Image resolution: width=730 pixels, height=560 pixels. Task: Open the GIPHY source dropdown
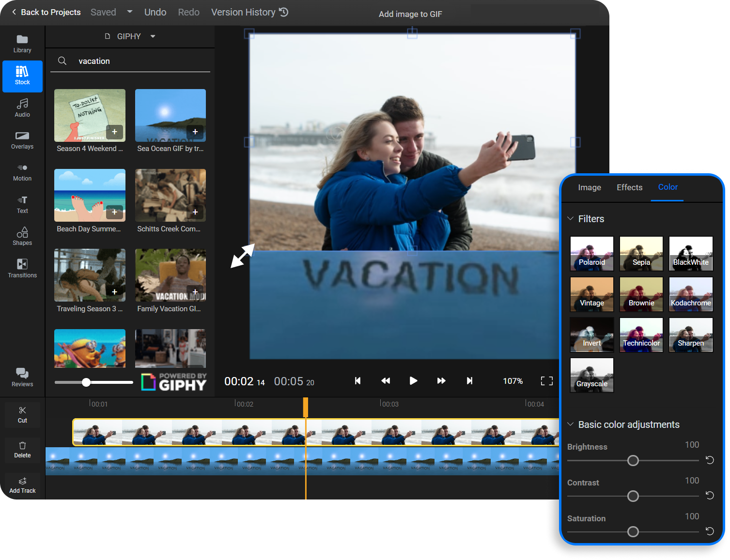(x=152, y=36)
